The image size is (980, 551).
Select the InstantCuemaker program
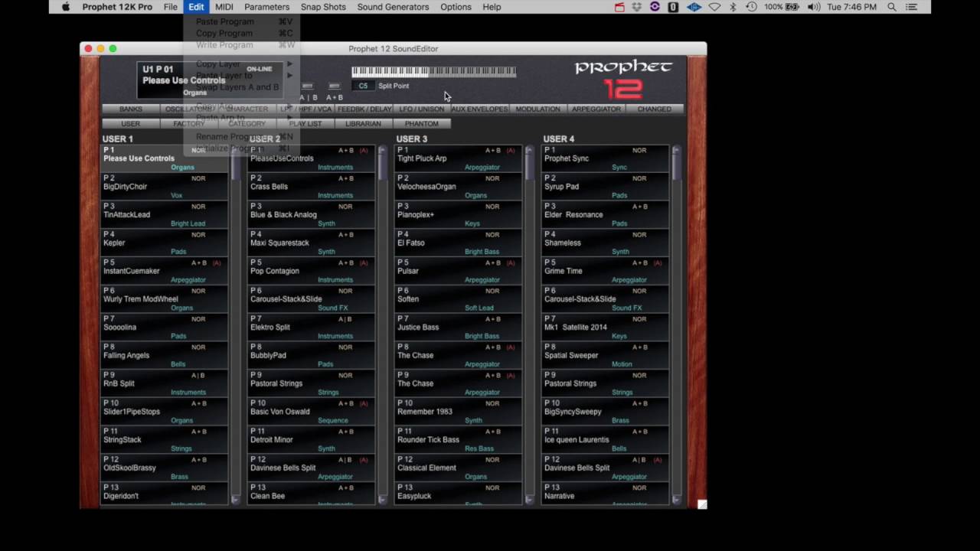[x=165, y=271]
